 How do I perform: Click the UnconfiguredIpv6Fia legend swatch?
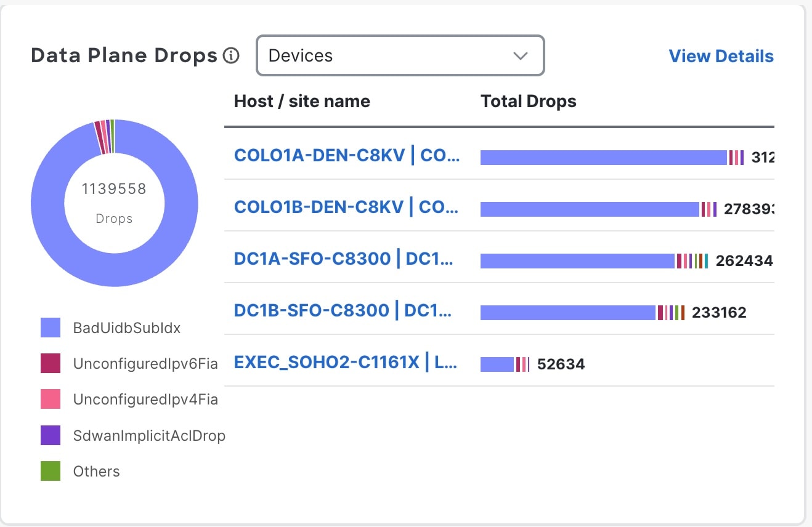pyautogui.click(x=51, y=363)
